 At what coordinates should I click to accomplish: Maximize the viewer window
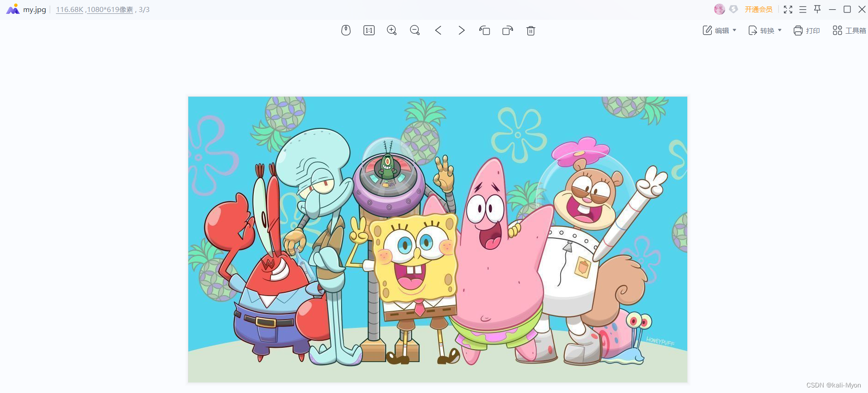(x=847, y=9)
